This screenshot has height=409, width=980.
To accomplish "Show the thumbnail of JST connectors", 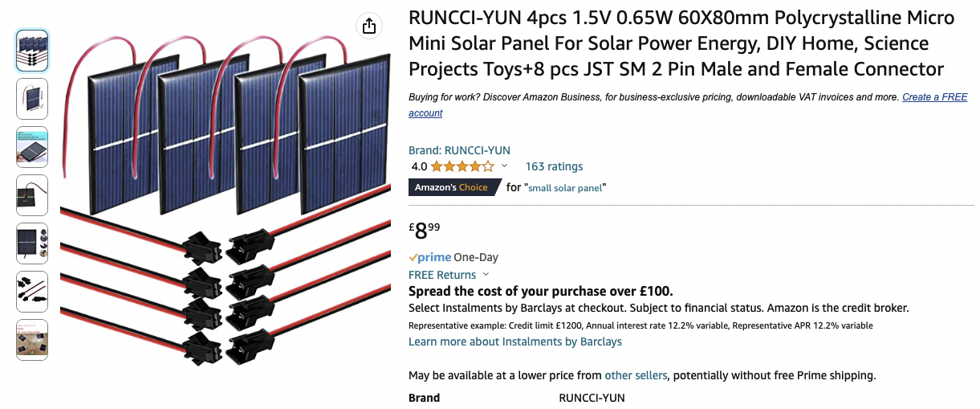I will click(x=32, y=292).
